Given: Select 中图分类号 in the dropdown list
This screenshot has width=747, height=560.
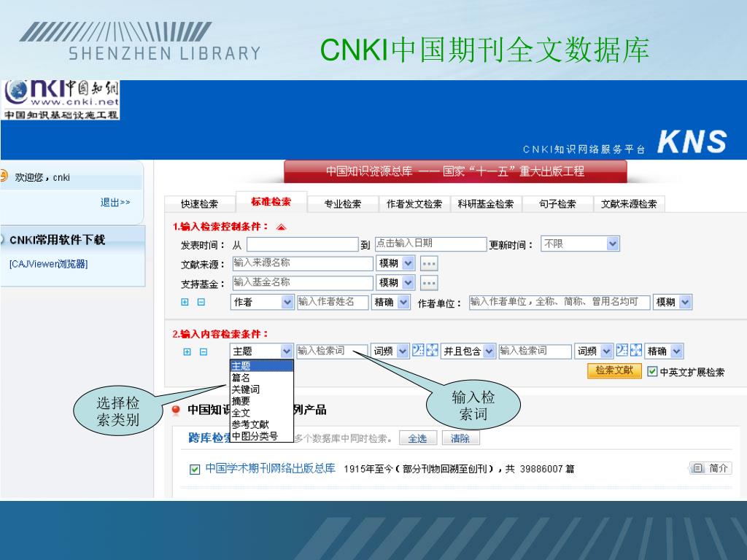Looking at the screenshot, I should [262, 436].
